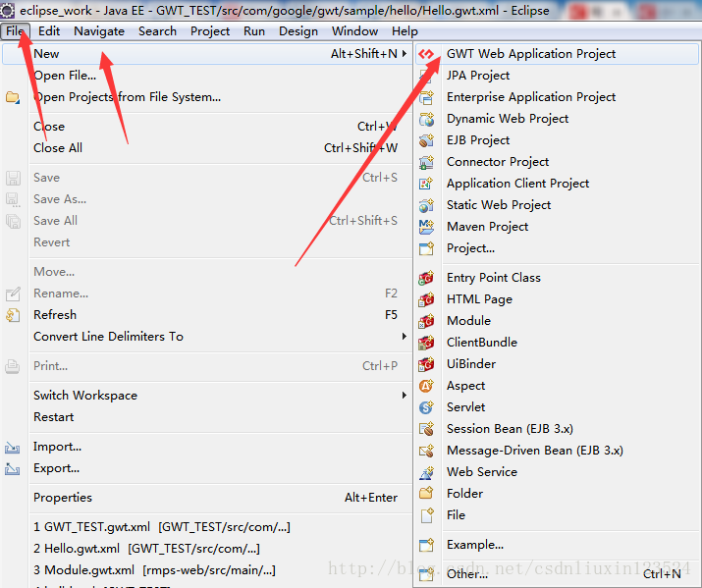Viewport: 702px width, 588px height.
Task: Click the Static Web Project icon
Action: [426, 205]
